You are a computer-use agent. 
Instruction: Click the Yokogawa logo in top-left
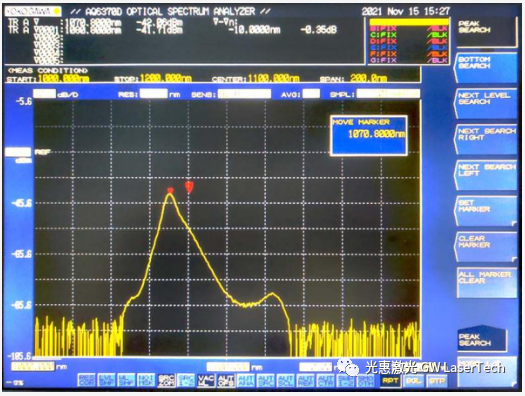[x=33, y=12]
